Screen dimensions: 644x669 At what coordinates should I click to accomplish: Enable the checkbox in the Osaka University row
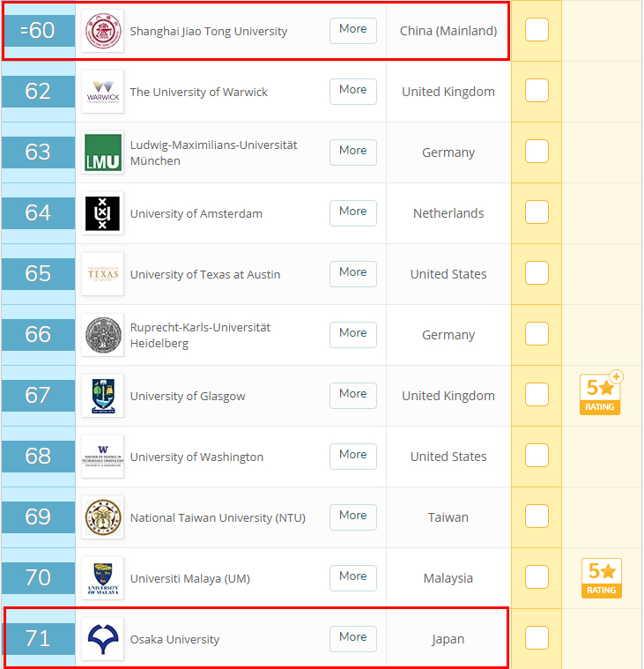coord(537,638)
